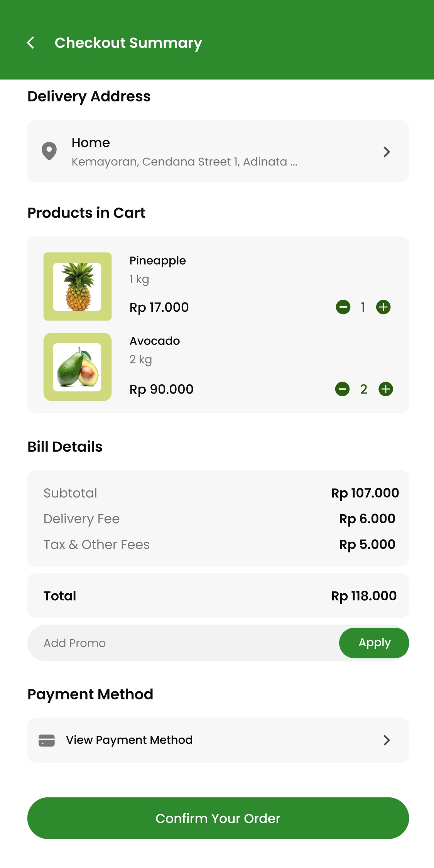Tap the back arrow in header
This screenshot has width=434, height=868.
pos(31,43)
